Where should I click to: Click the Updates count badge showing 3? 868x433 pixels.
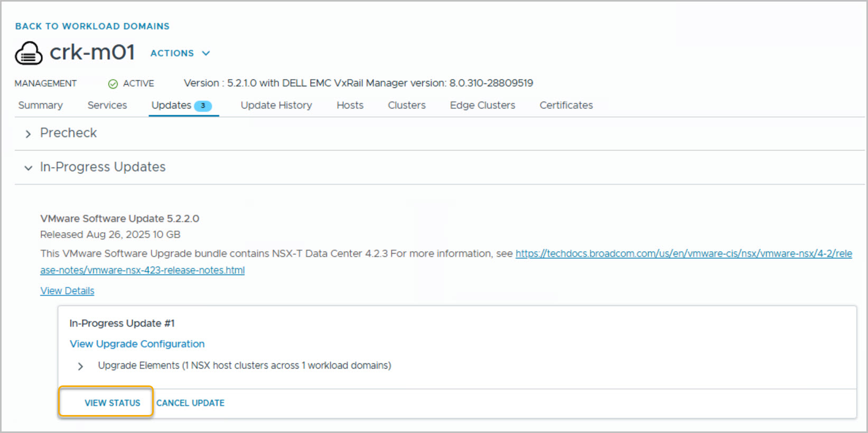coord(203,106)
